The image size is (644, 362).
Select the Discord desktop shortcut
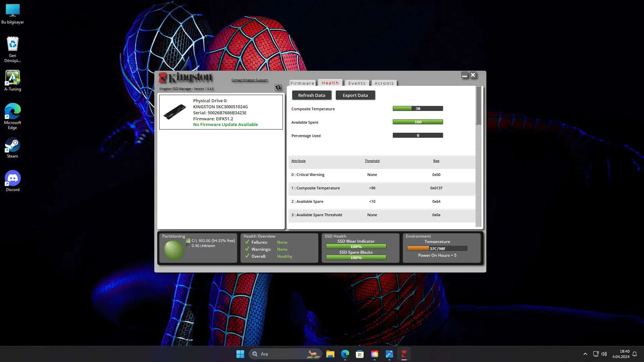click(13, 181)
